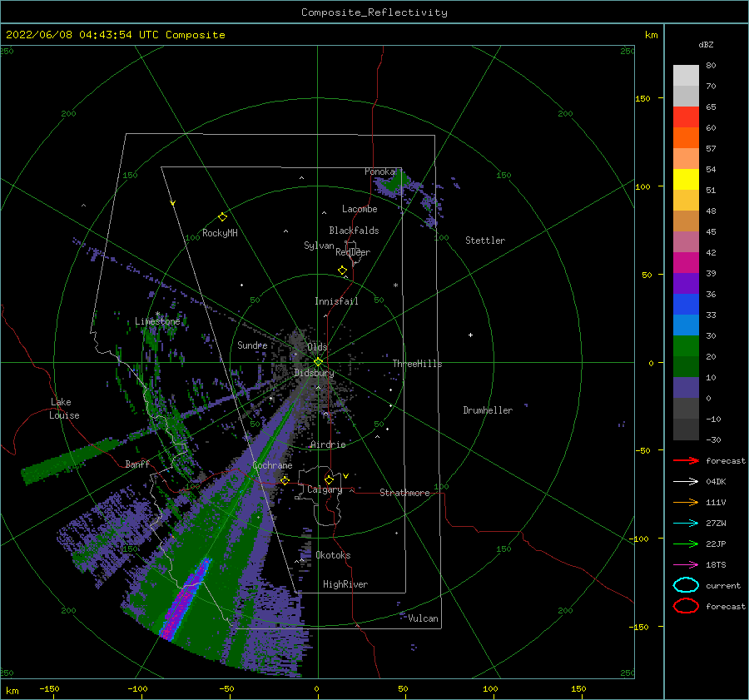The image size is (749, 700).
Task: Select the ThreeHills label
Action: (417, 364)
